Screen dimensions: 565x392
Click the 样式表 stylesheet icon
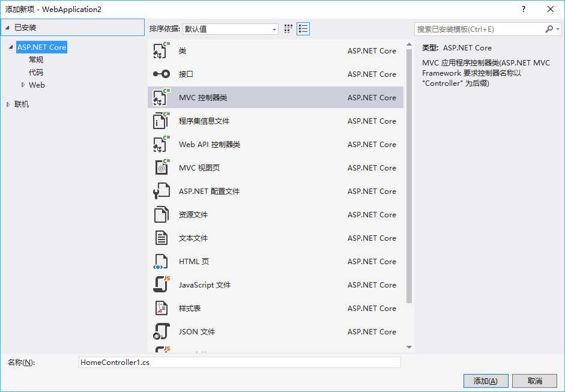click(x=161, y=308)
